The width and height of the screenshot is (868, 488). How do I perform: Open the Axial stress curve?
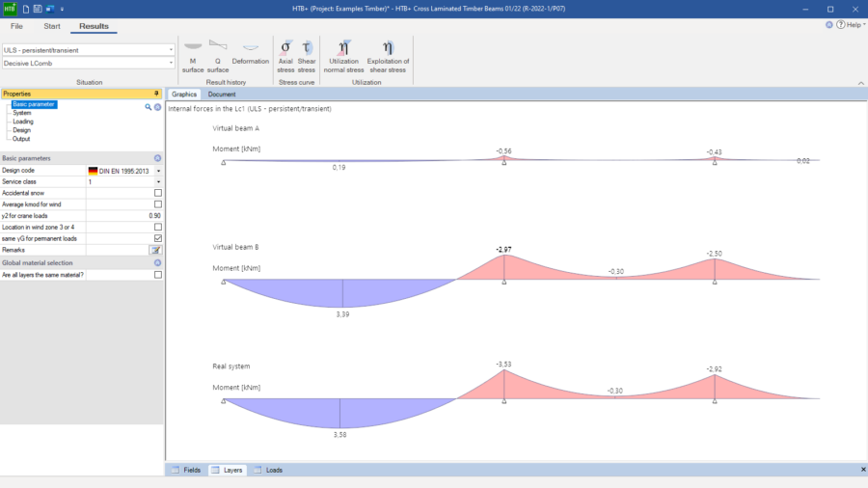click(x=285, y=57)
